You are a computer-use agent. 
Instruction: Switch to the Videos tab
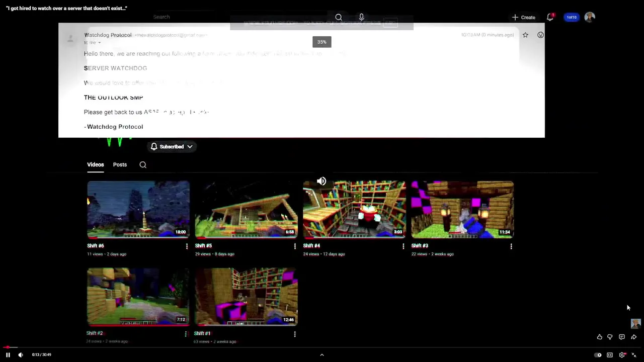[x=95, y=165]
